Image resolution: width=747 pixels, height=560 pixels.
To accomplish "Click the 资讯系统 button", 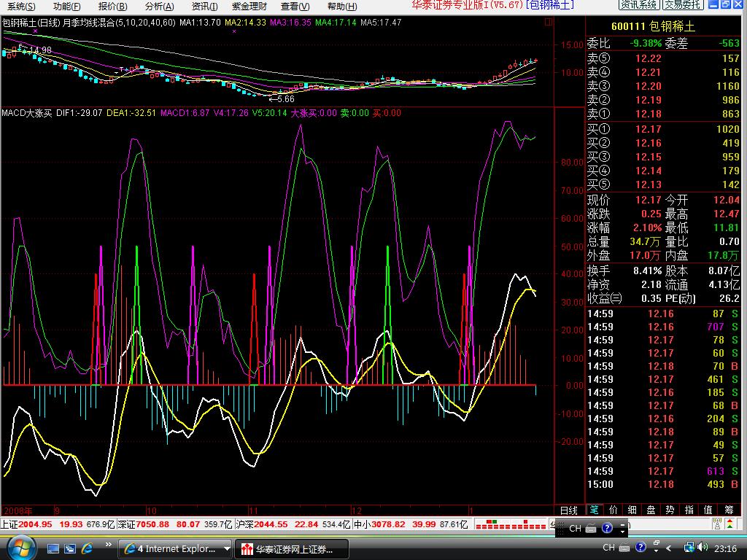I will click(639, 5).
